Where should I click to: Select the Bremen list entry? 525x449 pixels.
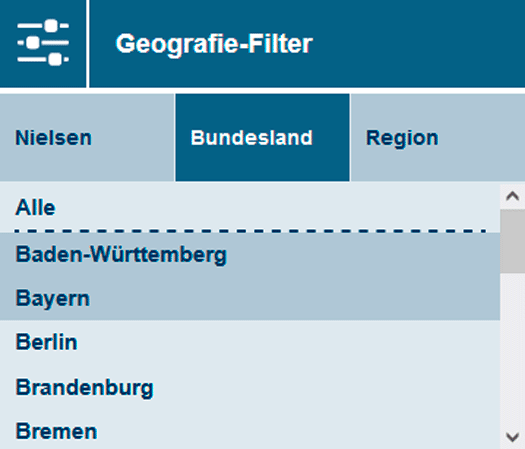250,431
